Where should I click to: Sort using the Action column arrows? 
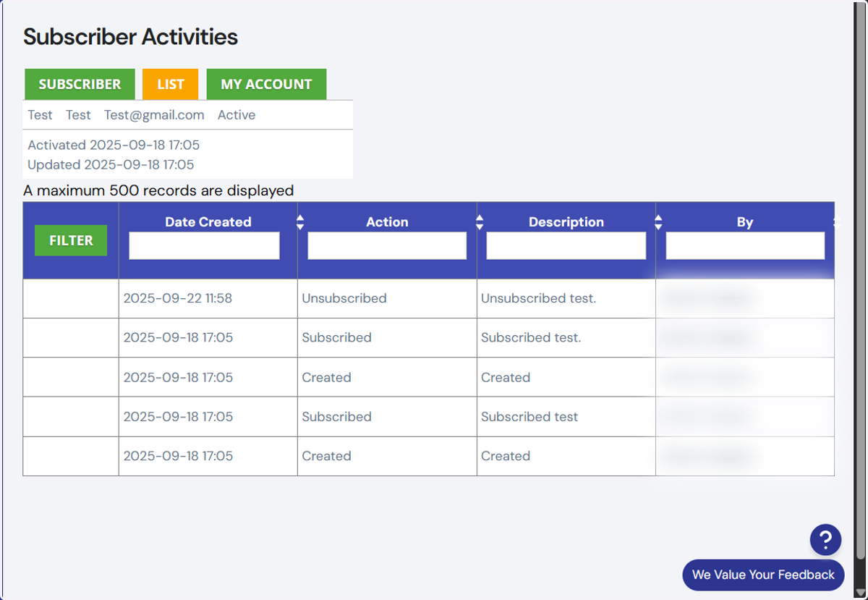point(479,222)
